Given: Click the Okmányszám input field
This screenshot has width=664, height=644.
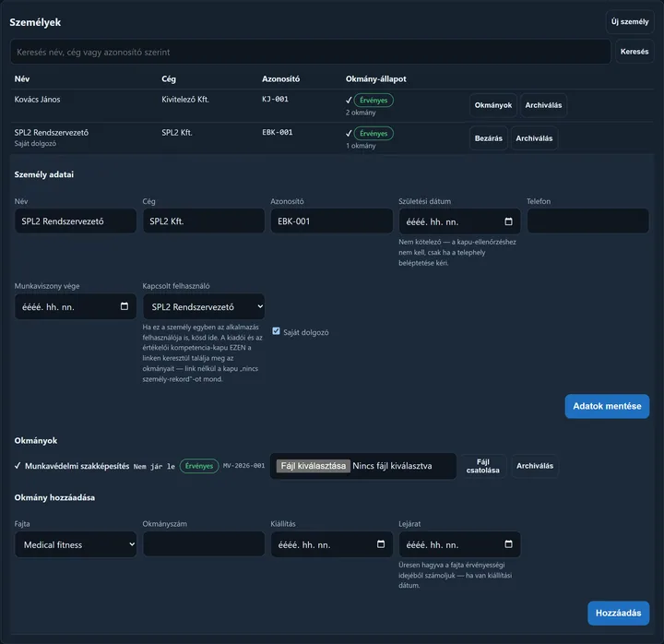Looking at the screenshot, I should pos(204,544).
